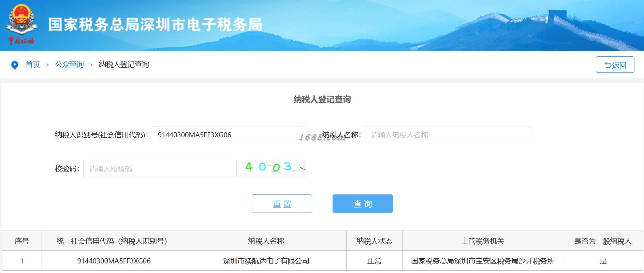Refresh the captcha image 4003
644x273 pixels.
tap(273, 168)
